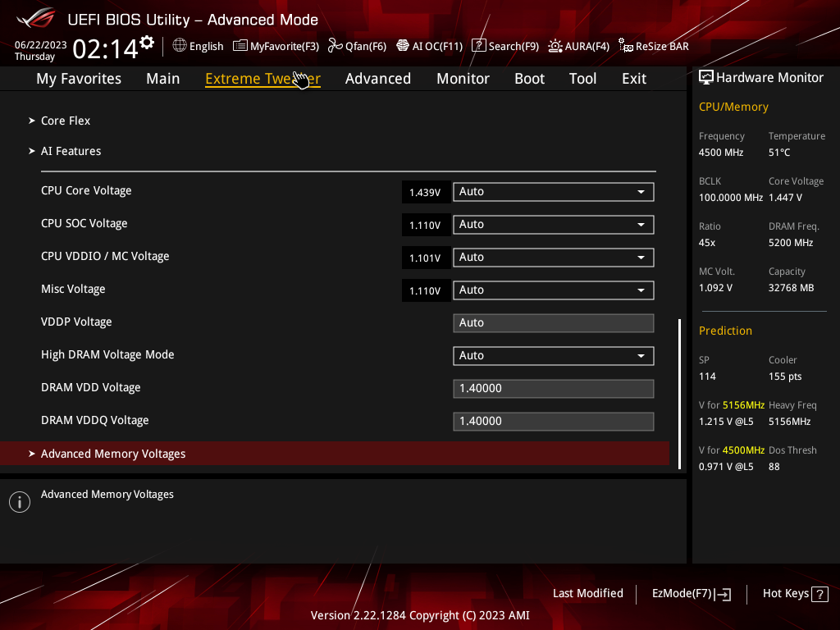840x630 pixels.
Task: Click the DRAM VDD Voltage input field
Action: coord(554,388)
